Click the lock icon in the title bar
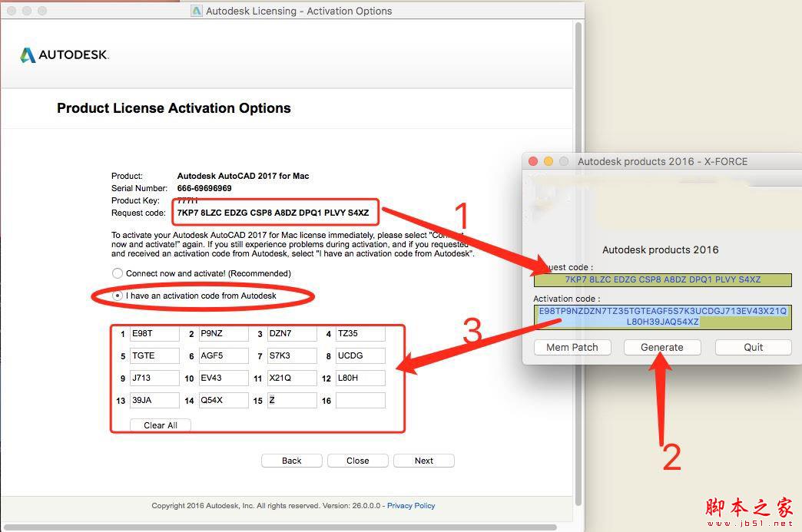 click(x=195, y=11)
